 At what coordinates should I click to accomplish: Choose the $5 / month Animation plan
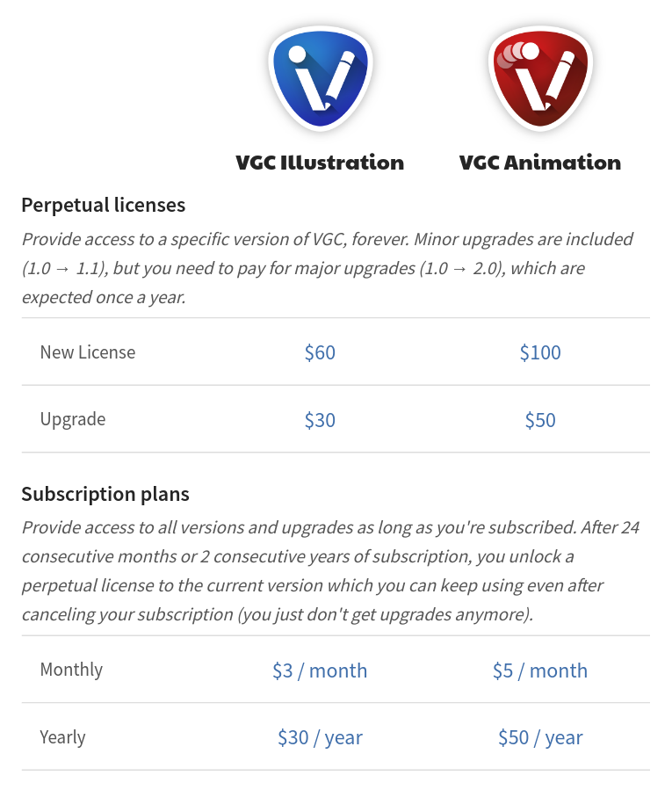click(540, 671)
